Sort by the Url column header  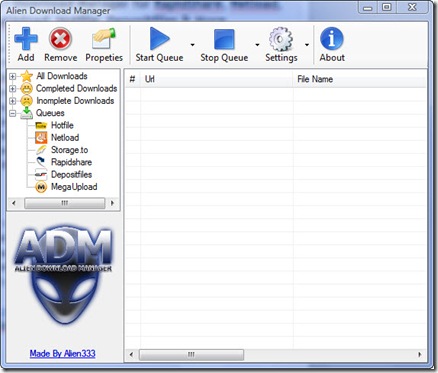pos(217,79)
